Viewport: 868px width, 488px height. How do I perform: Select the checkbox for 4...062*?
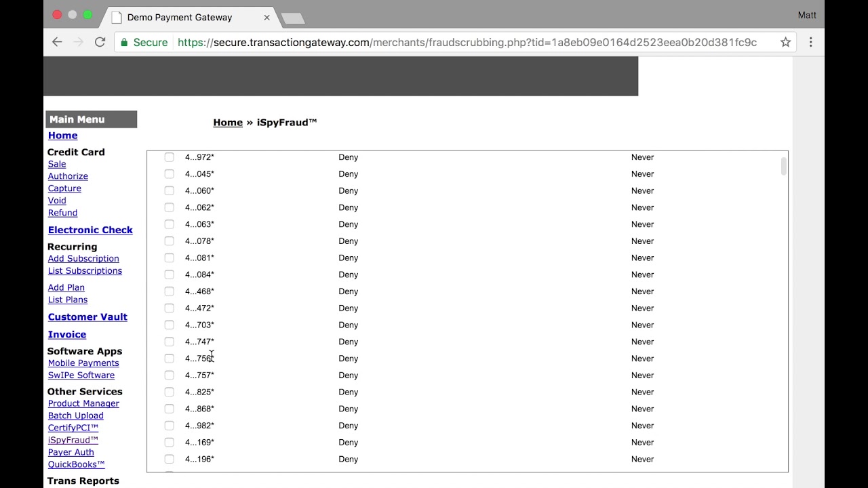click(170, 207)
